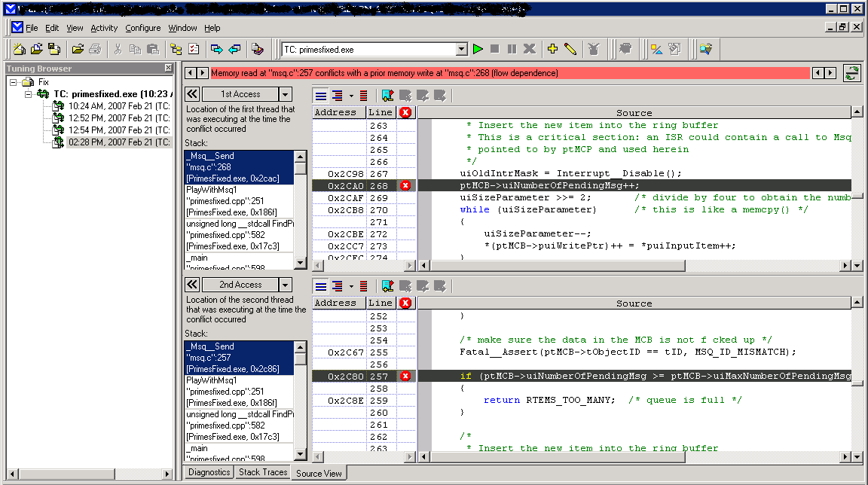868x485 pixels.
Task: Open the TC: primesfixed.exe activity dropdown
Action: coord(462,50)
